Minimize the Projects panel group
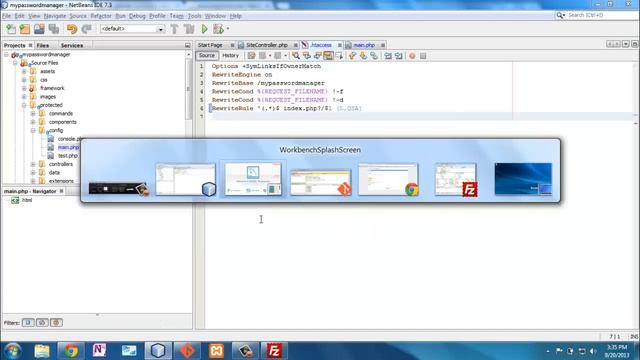 click(x=188, y=45)
